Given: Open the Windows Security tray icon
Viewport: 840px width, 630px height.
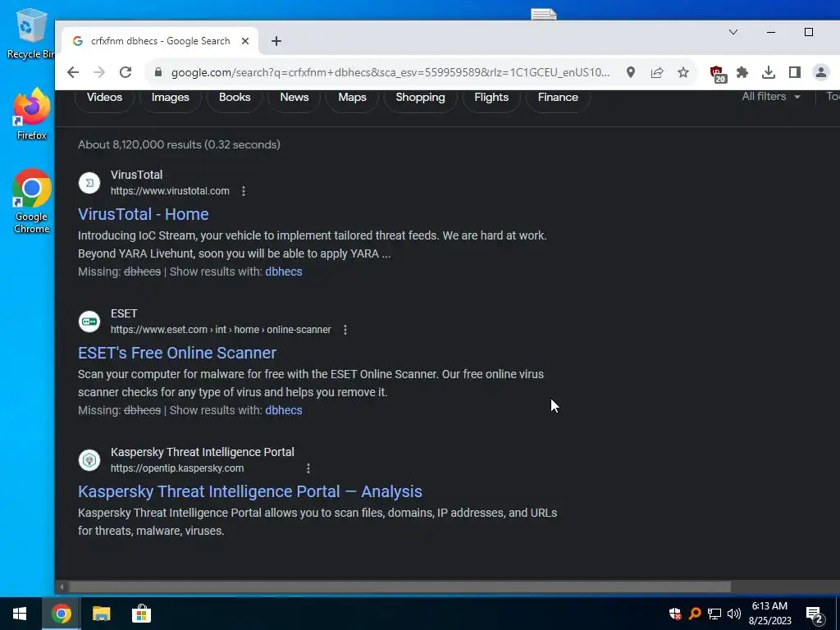Looking at the screenshot, I should pos(675,614).
